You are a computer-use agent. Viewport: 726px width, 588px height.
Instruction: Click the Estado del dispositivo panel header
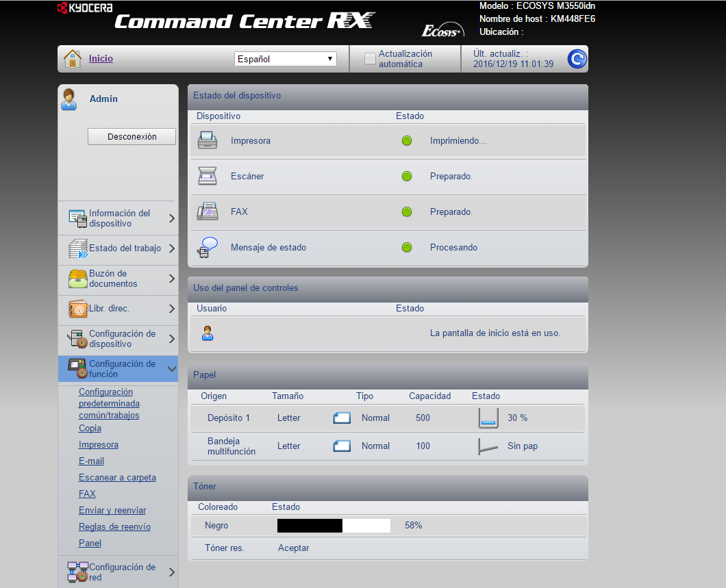point(388,96)
